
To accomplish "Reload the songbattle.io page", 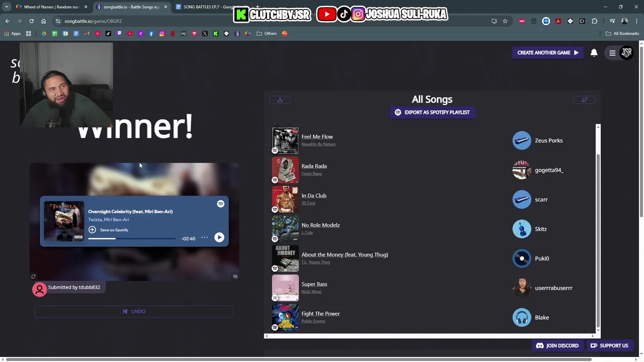I will [31, 21].
